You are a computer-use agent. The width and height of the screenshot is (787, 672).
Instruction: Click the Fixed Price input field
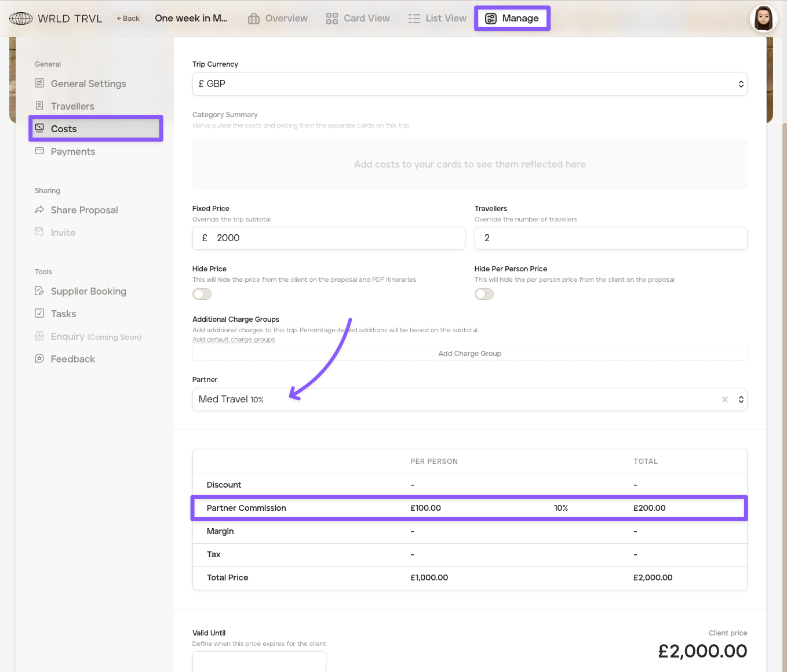[336, 238]
